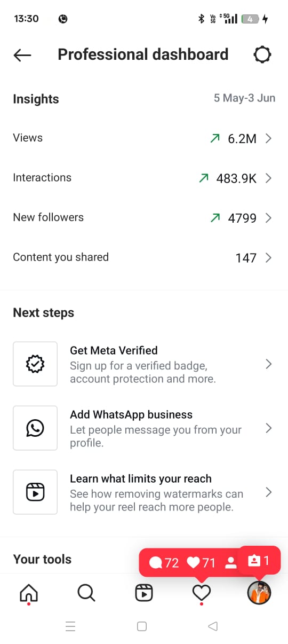This screenshot has width=288, height=644.
Task: Tap the reels icon beside Learn what limits
Action: tap(35, 492)
